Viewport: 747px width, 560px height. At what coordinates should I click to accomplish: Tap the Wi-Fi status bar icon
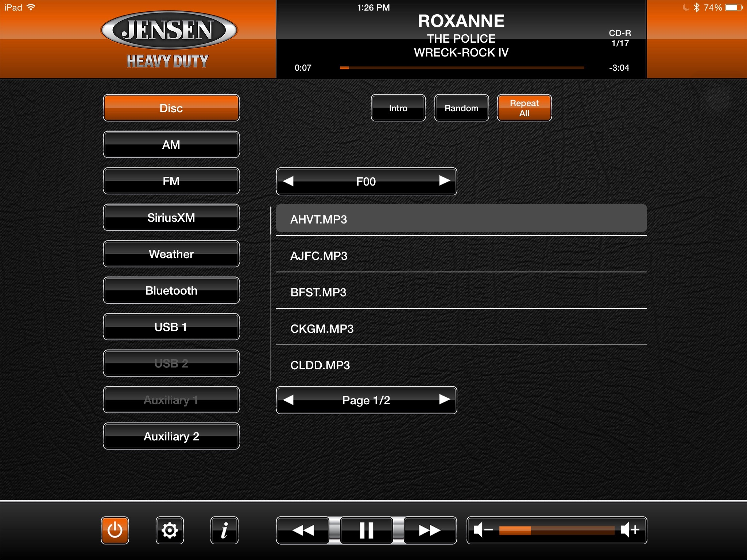[31, 7]
